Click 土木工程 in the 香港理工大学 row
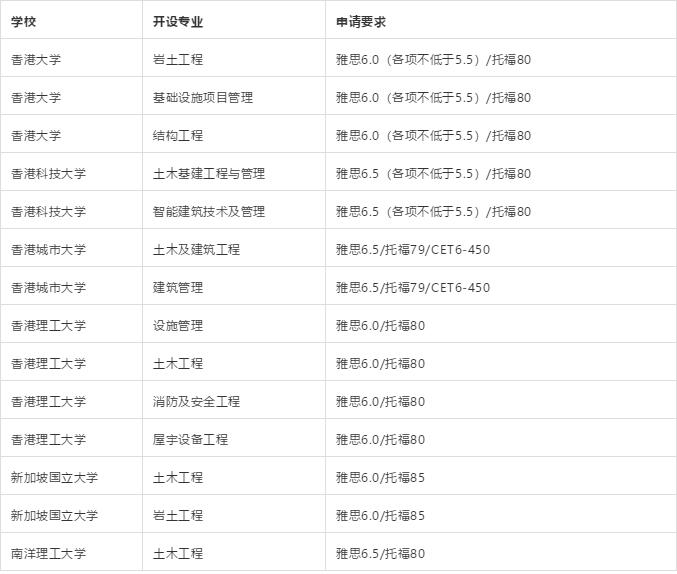 tap(178, 363)
